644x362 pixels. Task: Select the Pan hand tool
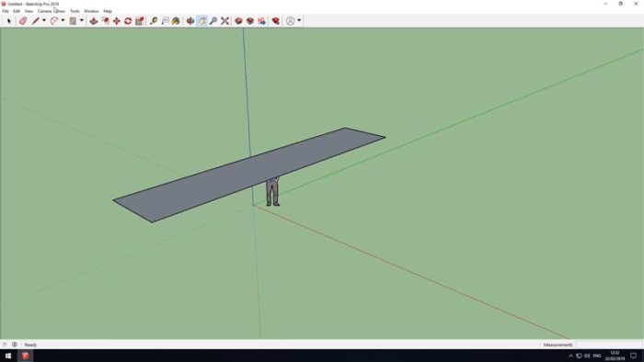[202, 21]
